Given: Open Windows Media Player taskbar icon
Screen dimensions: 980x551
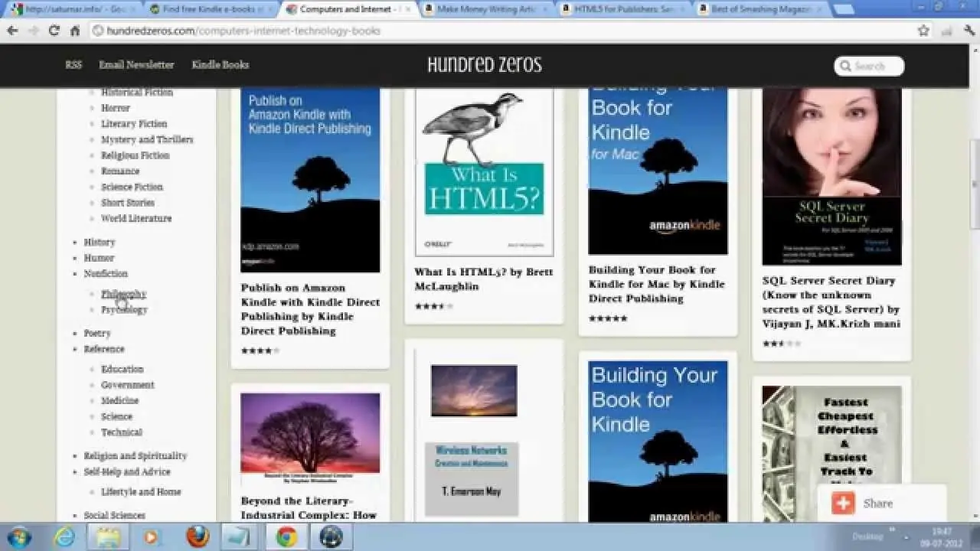Looking at the screenshot, I should (152, 536).
